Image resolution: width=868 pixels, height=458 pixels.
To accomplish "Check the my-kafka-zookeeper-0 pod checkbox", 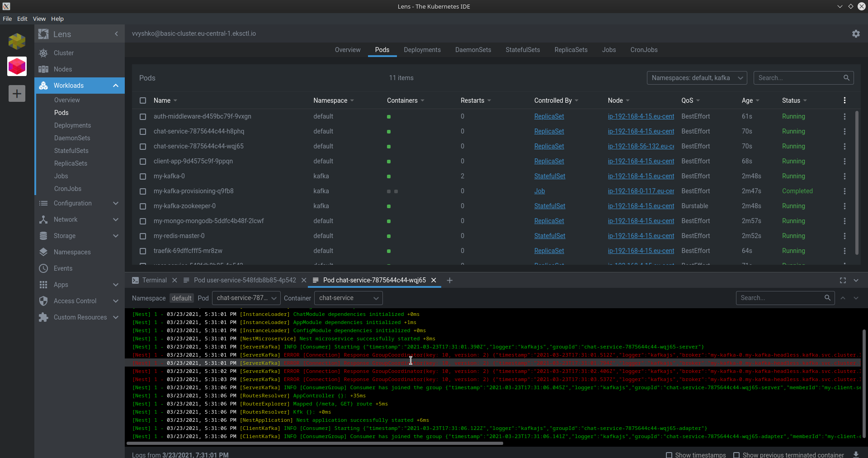I will click(143, 206).
